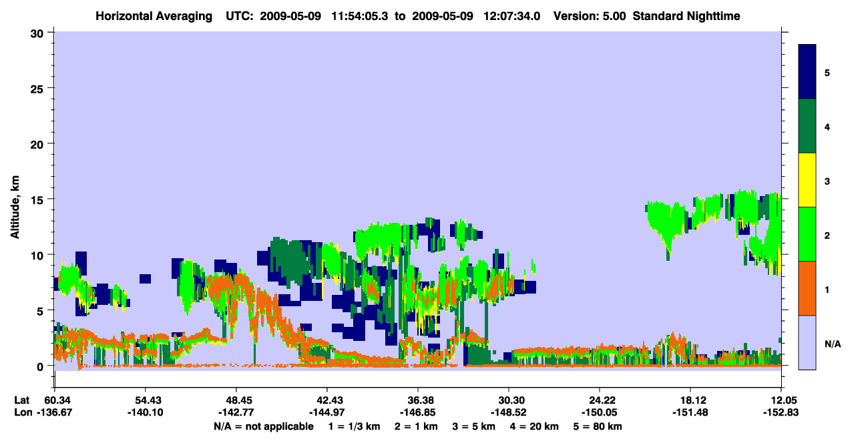
Task: Click the start time 11:54:05.3
Action: click(361, 15)
